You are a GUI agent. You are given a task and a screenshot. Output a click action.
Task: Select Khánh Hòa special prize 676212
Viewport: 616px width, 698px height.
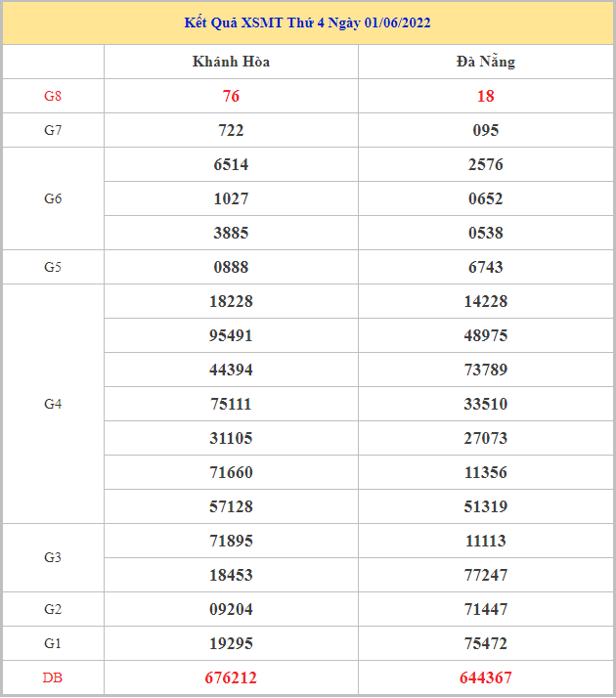pyautogui.click(x=231, y=677)
